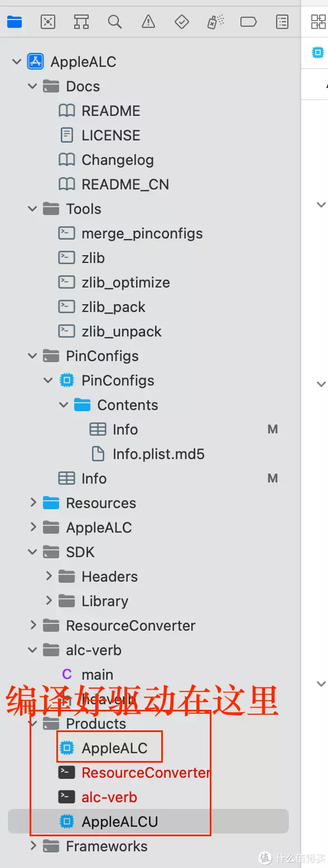Collapse the Tools group chevron
The height and width of the screenshot is (868, 328).
(x=33, y=209)
